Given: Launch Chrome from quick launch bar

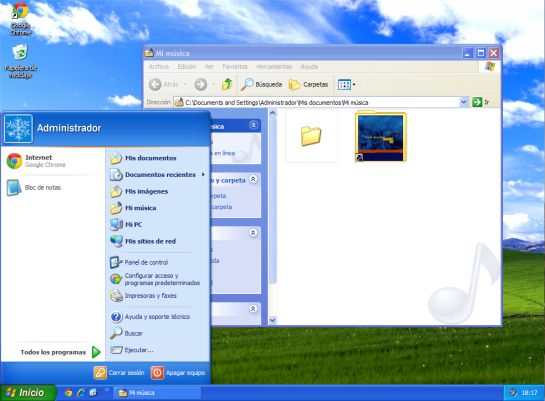Looking at the screenshot, I should coord(68,393).
